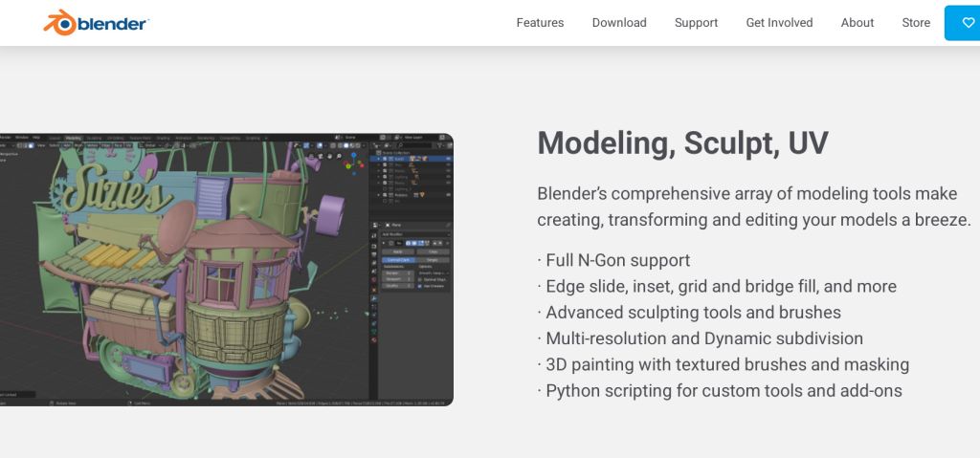Enable the Optimal Display checkbox
Viewport: 980px width, 458px height.
tap(420, 278)
